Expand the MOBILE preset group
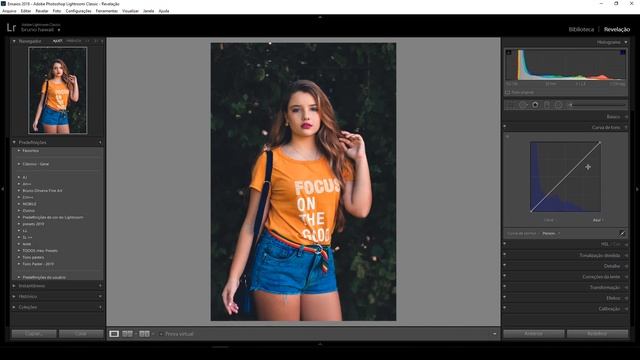The height and width of the screenshot is (360, 640). click(19, 204)
